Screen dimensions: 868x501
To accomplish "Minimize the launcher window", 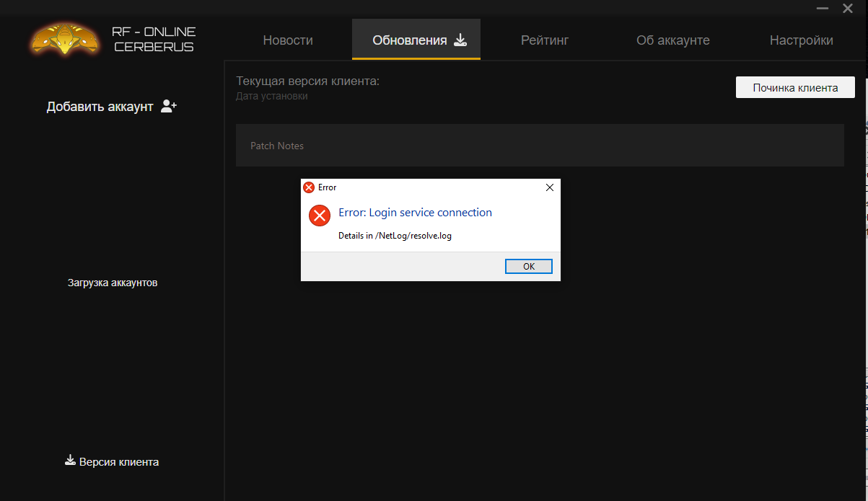I will pos(822,9).
